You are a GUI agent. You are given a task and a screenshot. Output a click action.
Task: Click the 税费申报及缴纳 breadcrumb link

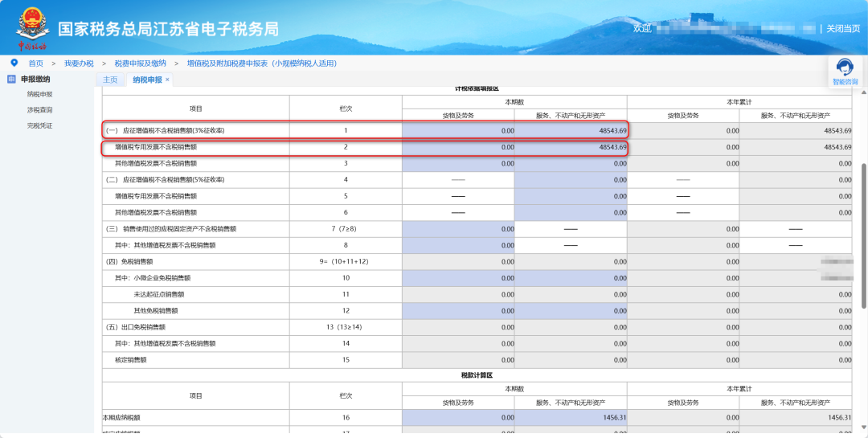coord(140,63)
